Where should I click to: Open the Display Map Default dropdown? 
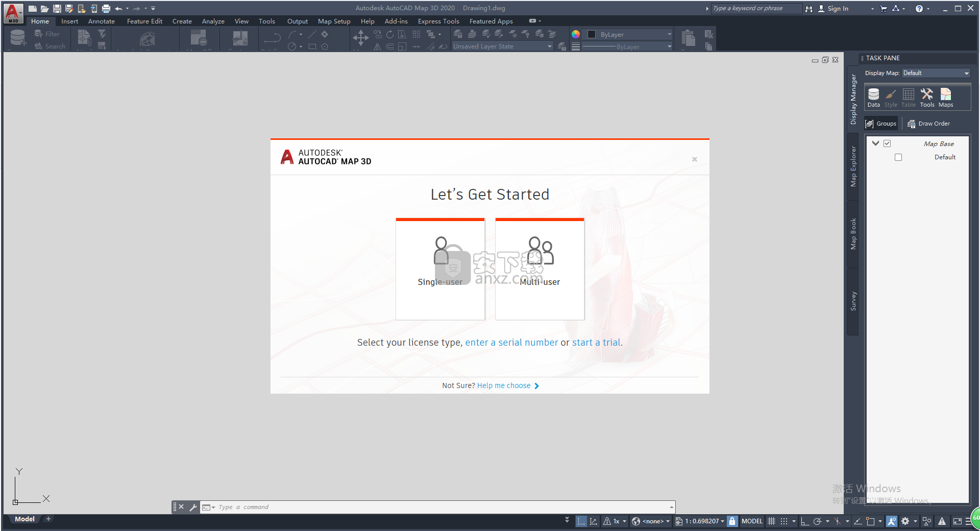point(936,73)
